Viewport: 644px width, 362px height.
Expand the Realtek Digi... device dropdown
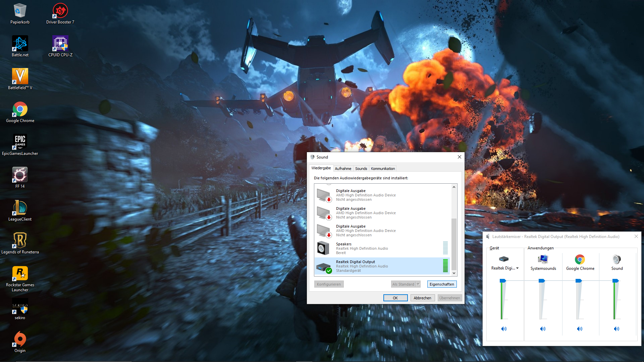(x=518, y=268)
